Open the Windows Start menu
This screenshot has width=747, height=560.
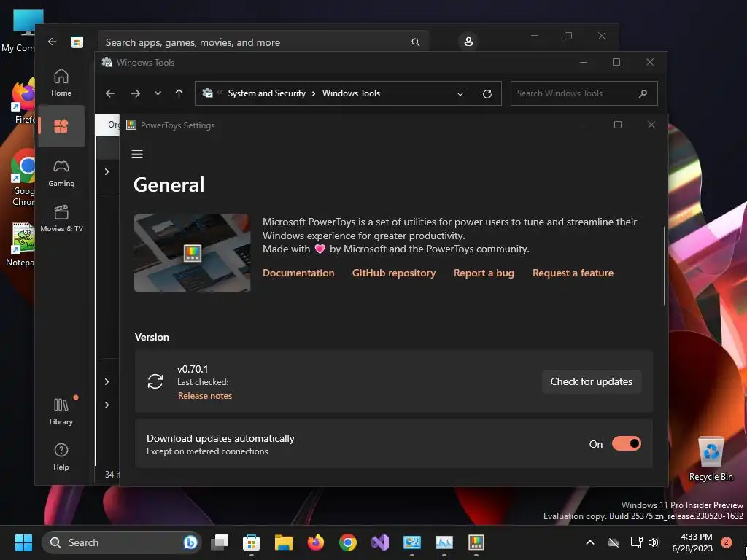click(x=23, y=542)
